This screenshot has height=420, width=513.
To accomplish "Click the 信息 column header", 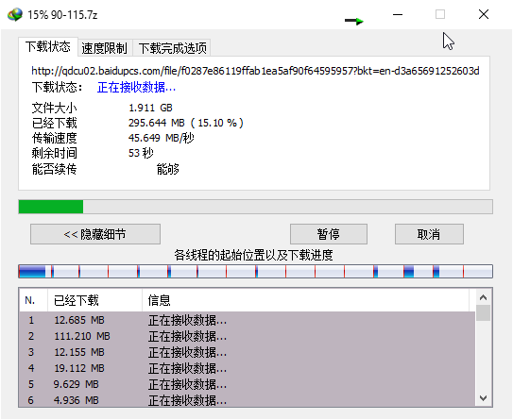I will pos(305,300).
